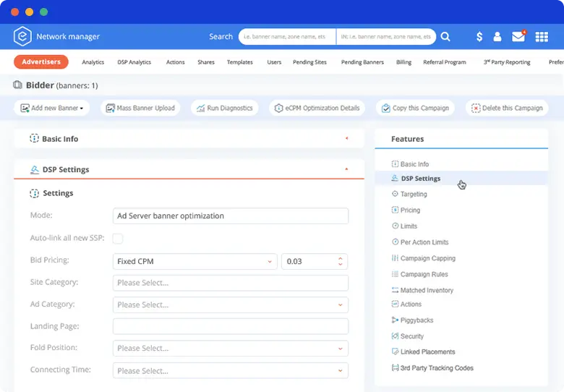
Task: Click the Run Diagnostics button
Action: (223, 108)
